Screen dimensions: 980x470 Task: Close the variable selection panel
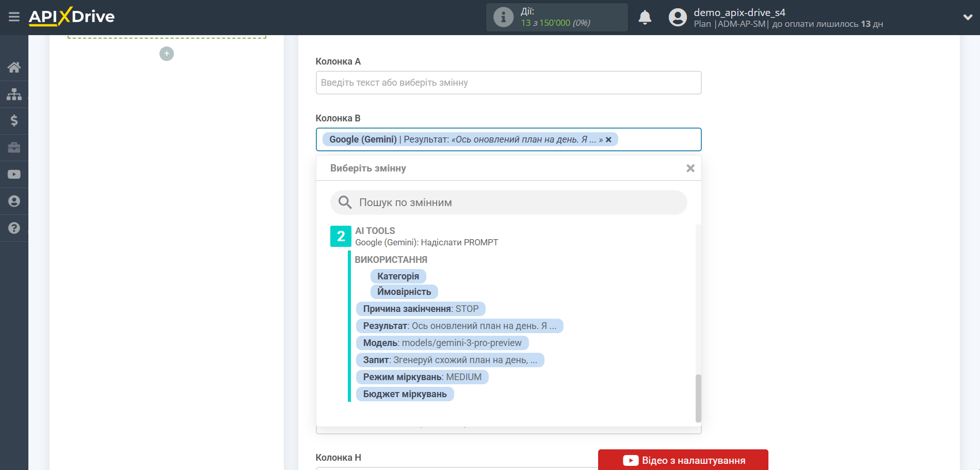tap(690, 168)
